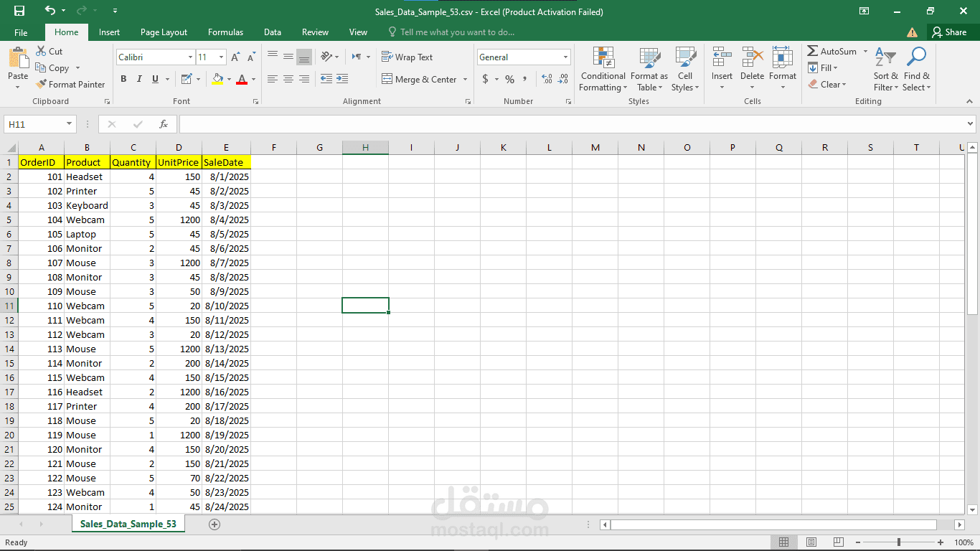
Task: Add a new sheet with plus icon
Action: 214,524
